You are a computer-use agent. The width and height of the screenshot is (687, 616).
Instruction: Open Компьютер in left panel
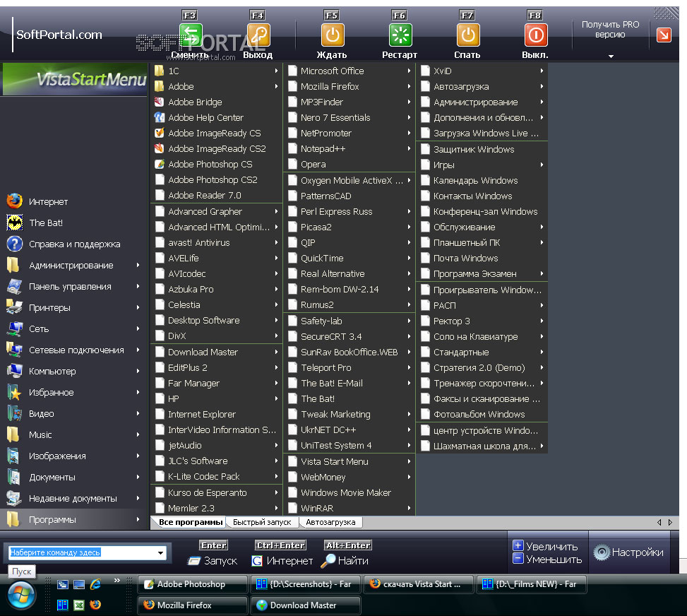(73, 371)
